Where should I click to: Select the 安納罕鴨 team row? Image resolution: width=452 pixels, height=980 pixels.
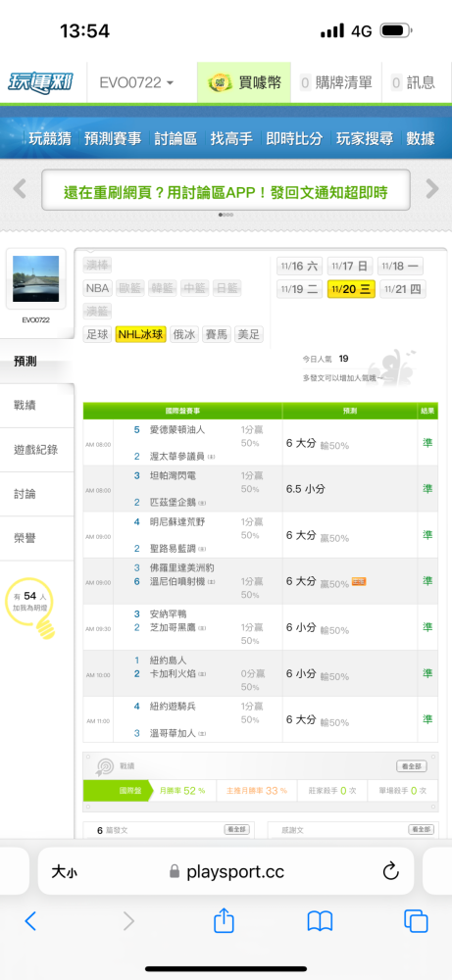169,614
